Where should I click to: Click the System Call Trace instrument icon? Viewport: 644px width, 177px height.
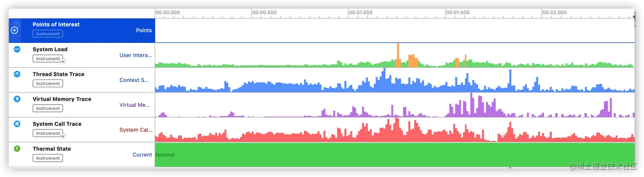17,124
